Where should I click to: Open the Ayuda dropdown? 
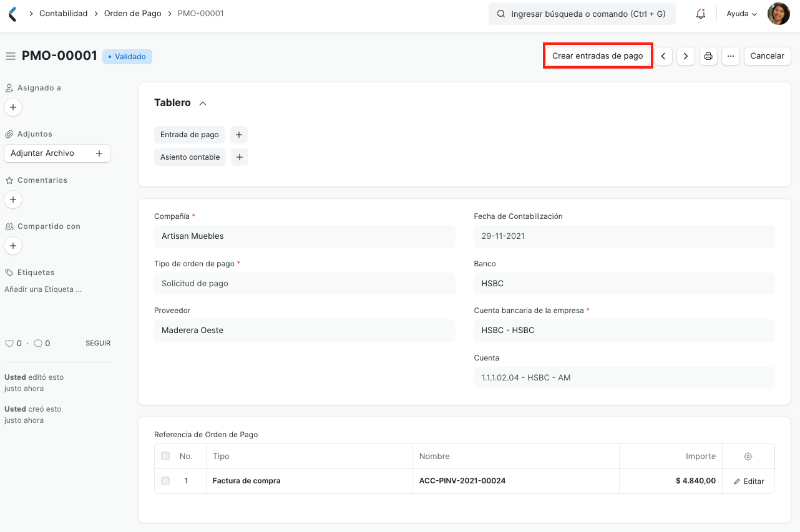(741, 14)
